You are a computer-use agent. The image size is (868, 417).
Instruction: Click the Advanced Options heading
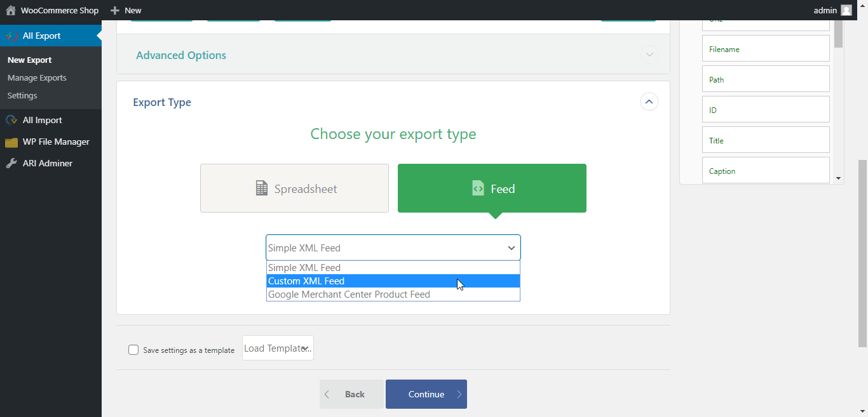coord(181,55)
